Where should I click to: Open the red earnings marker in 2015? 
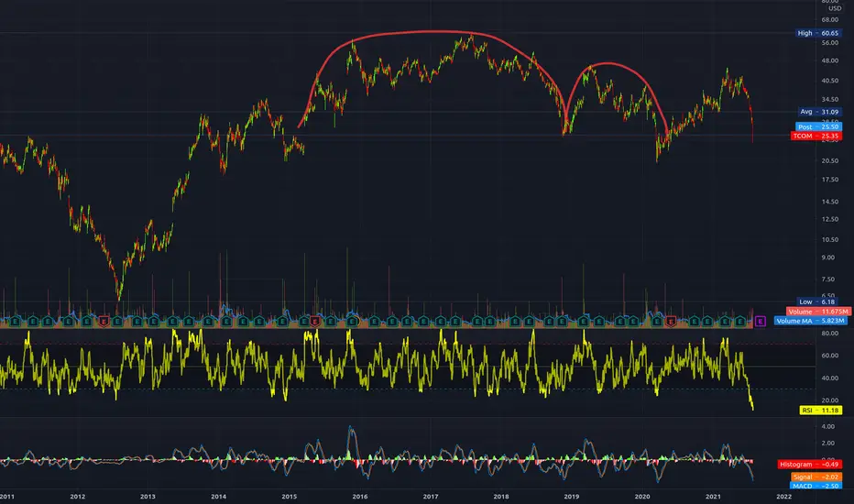click(314, 322)
